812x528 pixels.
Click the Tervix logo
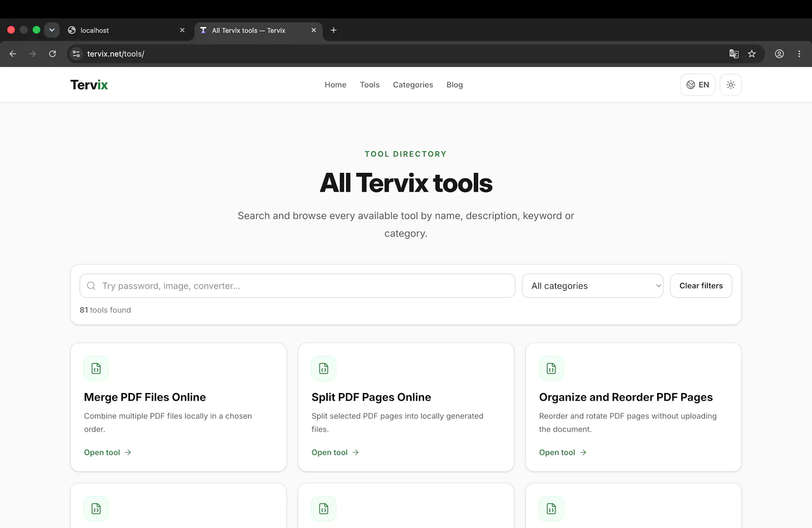pyautogui.click(x=89, y=85)
